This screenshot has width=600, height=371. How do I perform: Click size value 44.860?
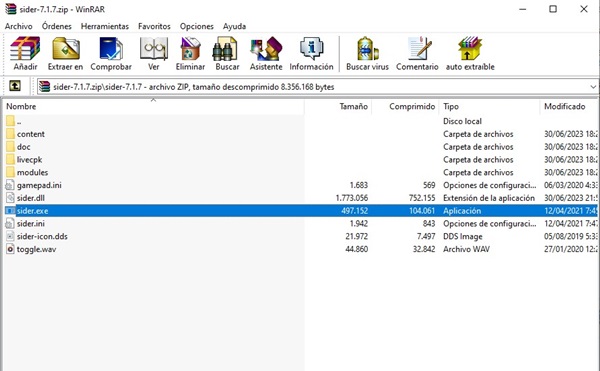point(357,249)
